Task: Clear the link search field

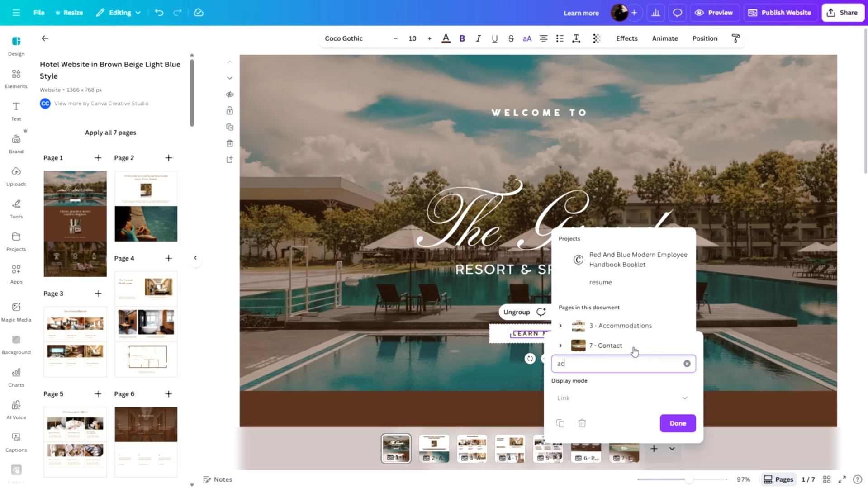Action: pyautogui.click(x=687, y=364)
